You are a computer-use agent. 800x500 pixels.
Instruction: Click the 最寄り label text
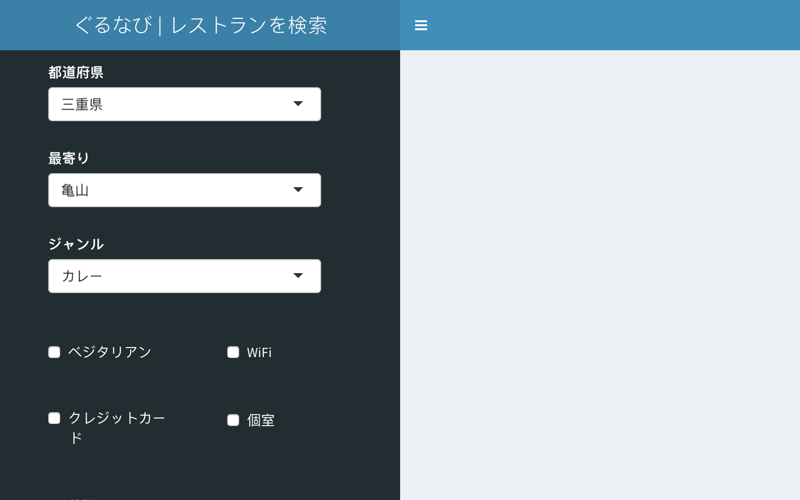point(69,159)
